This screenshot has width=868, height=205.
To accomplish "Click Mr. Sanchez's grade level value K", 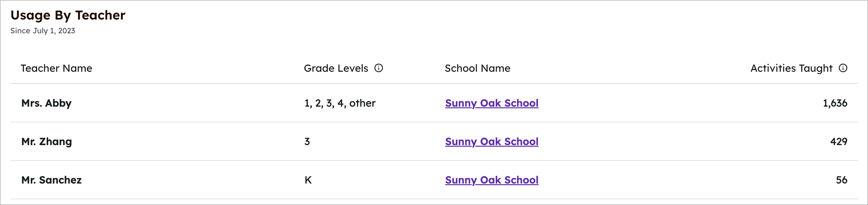I will click(308, 180).
